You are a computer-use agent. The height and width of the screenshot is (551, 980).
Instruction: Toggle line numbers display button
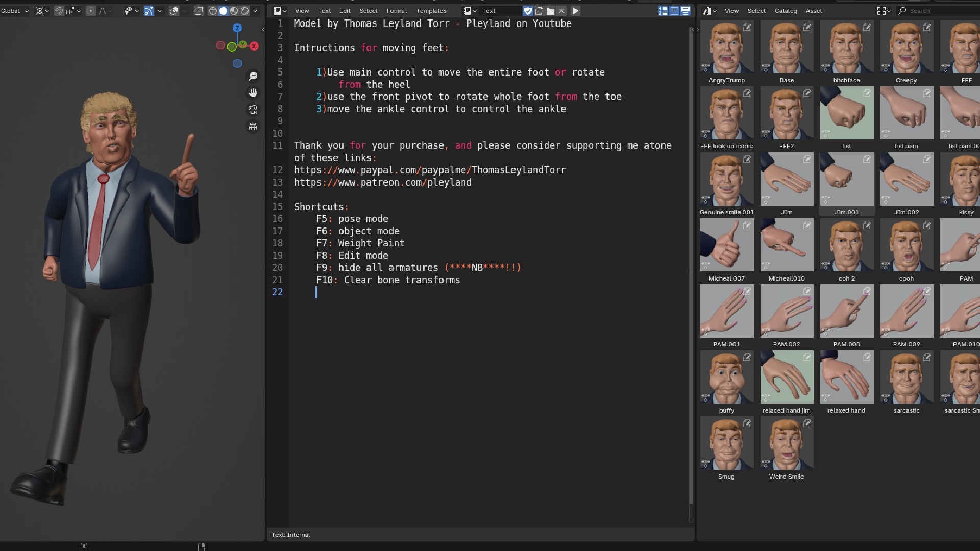tap(663, 11)
